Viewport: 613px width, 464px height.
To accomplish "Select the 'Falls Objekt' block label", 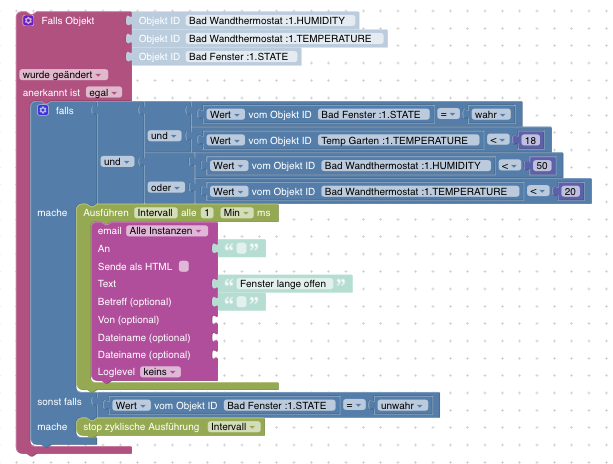I will 68,21.
